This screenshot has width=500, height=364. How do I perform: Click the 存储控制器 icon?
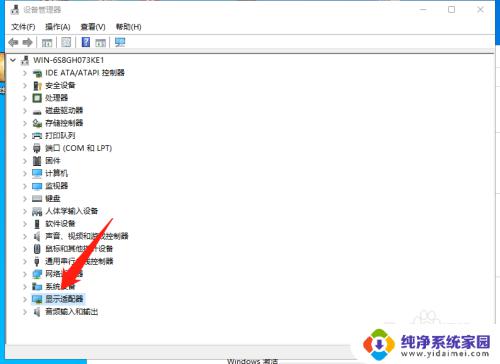[37, 123]
